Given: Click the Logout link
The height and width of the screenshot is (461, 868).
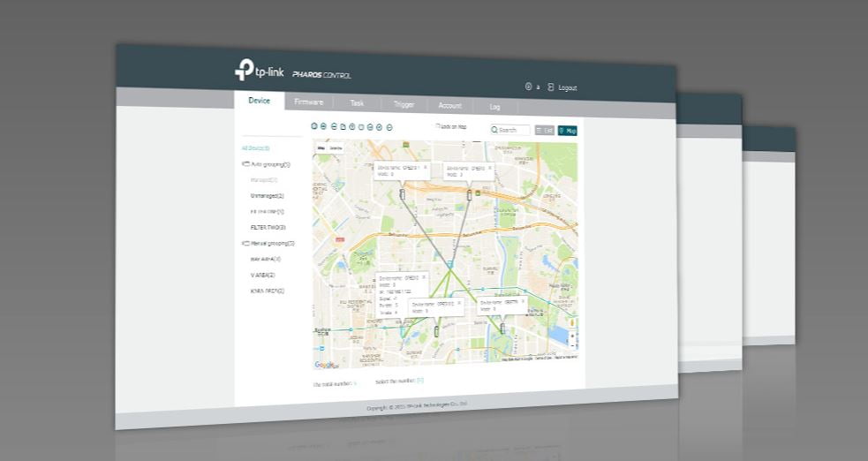Looking at the screenshot, I should click(568, 87).
